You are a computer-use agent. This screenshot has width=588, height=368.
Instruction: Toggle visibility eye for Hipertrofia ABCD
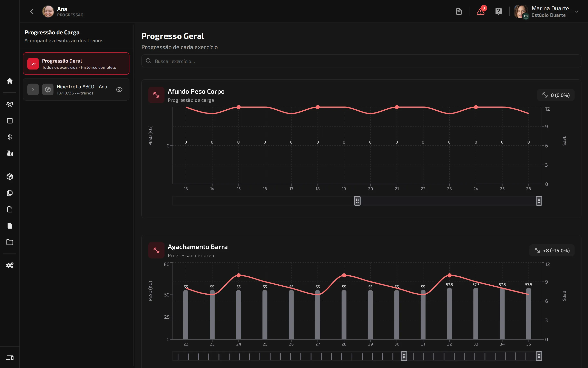pos(119,90)
